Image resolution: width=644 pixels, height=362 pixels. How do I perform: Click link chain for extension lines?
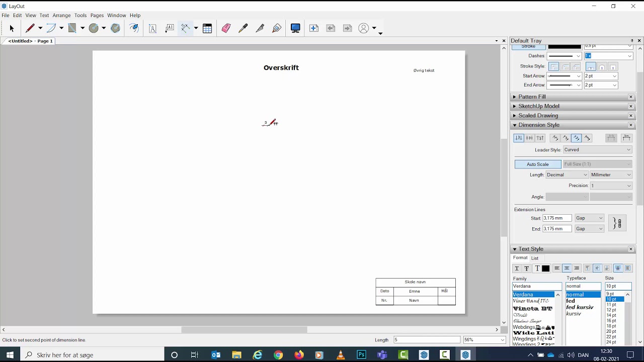point(618,223)
